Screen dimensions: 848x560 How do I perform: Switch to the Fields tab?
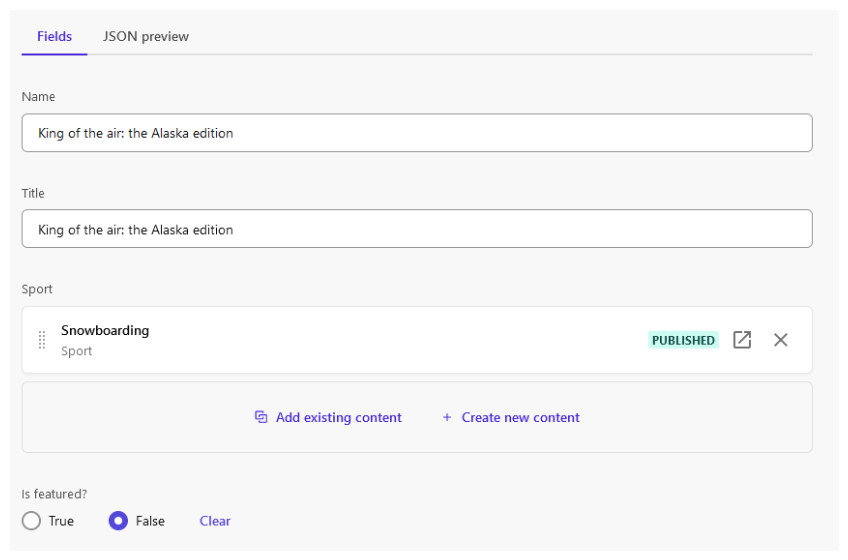pos(54,36)
